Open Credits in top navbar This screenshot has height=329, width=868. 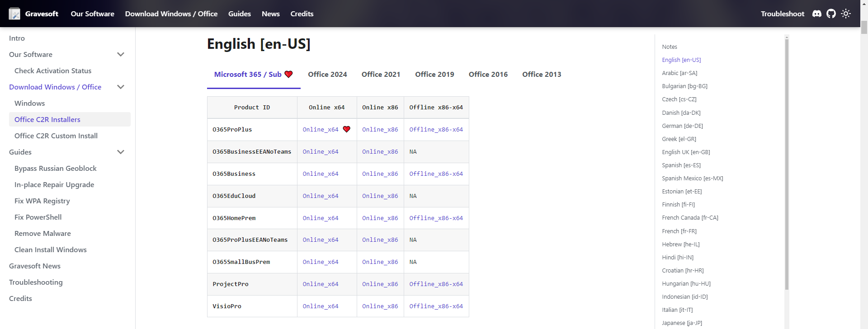click(x=302, y=14)
